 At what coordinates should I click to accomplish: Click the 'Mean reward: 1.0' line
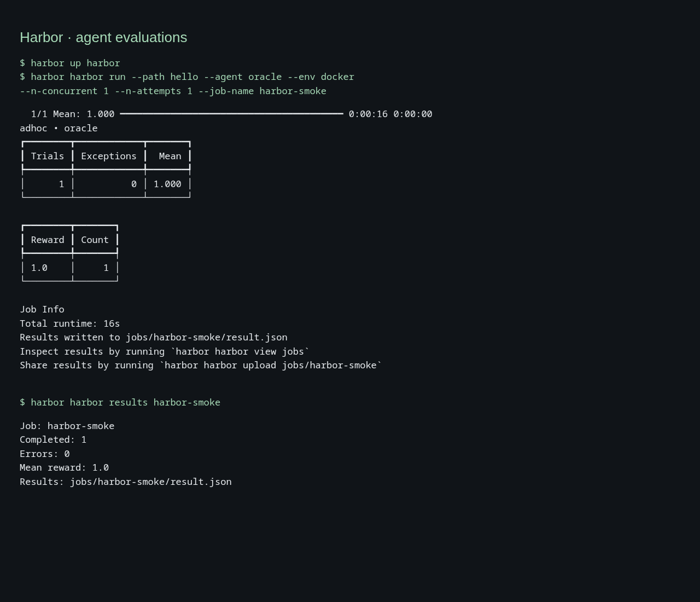pos(65,467)
